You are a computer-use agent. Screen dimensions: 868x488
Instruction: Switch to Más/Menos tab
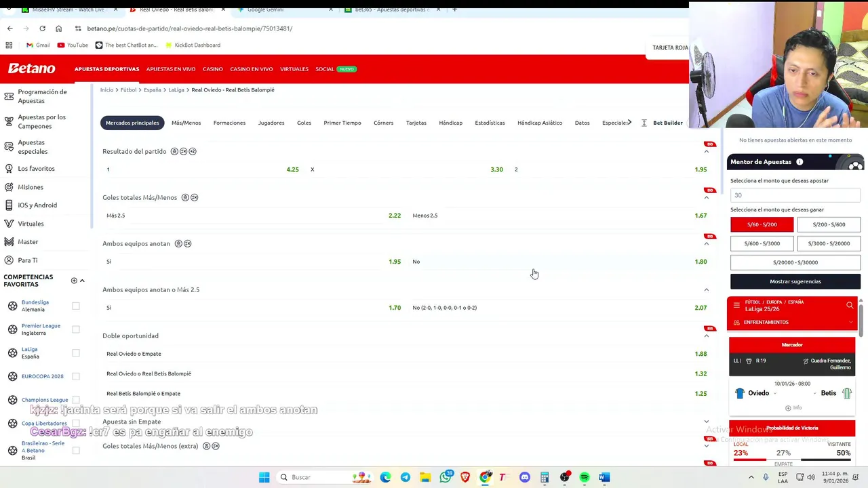pyautogui.click(x=186, y=123)
